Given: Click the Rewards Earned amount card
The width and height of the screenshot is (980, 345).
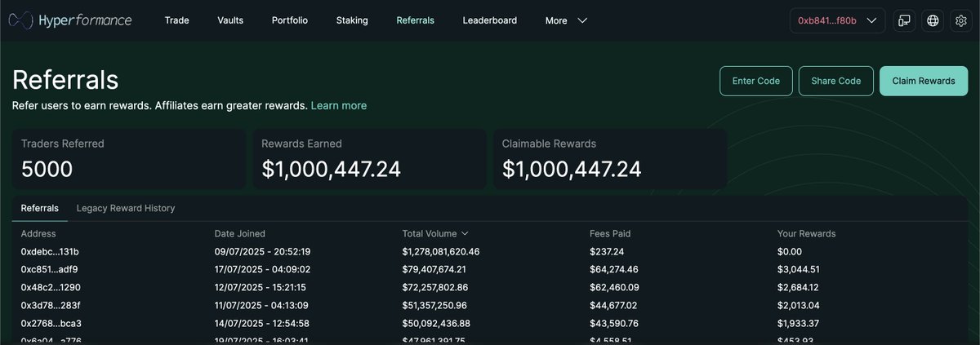Looking at the screenshot, I should tap(369, 159).
